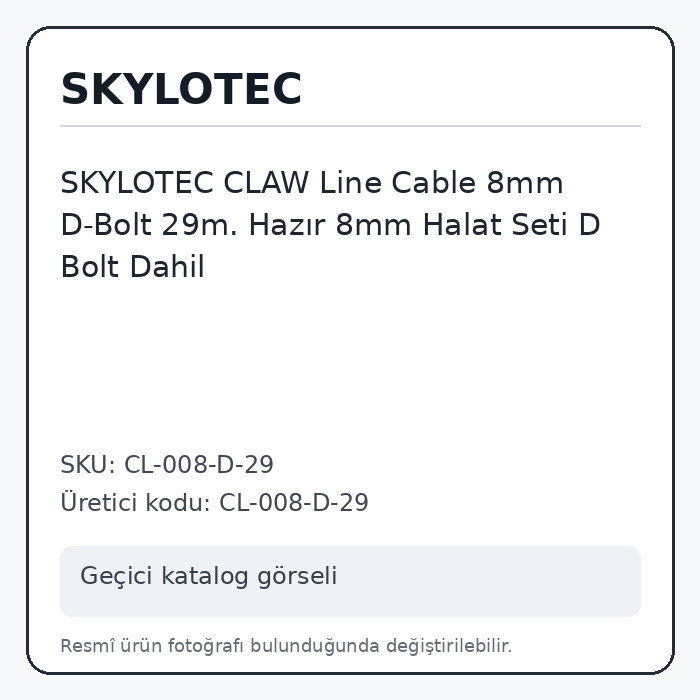Click the SKYLOTEC brand heading
The width and height of the screenshot is (700, 700).
pos(181,89)
